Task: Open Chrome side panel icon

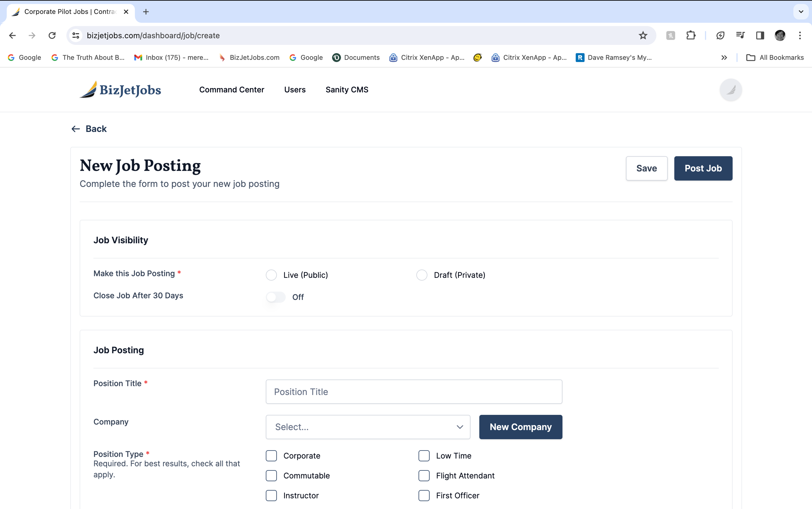Action: [760, 35]
